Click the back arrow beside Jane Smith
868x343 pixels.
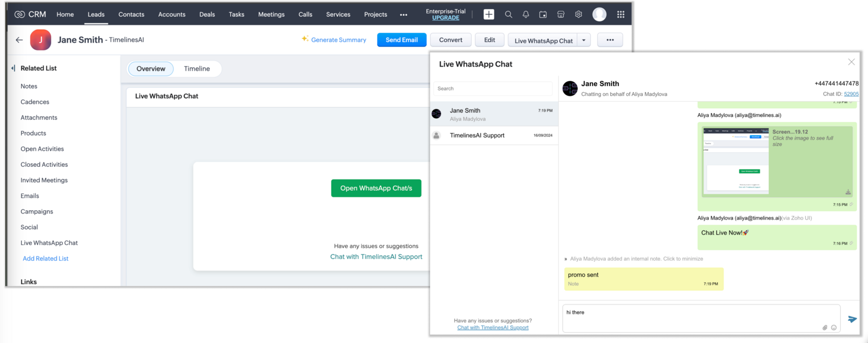coord(19,40)
